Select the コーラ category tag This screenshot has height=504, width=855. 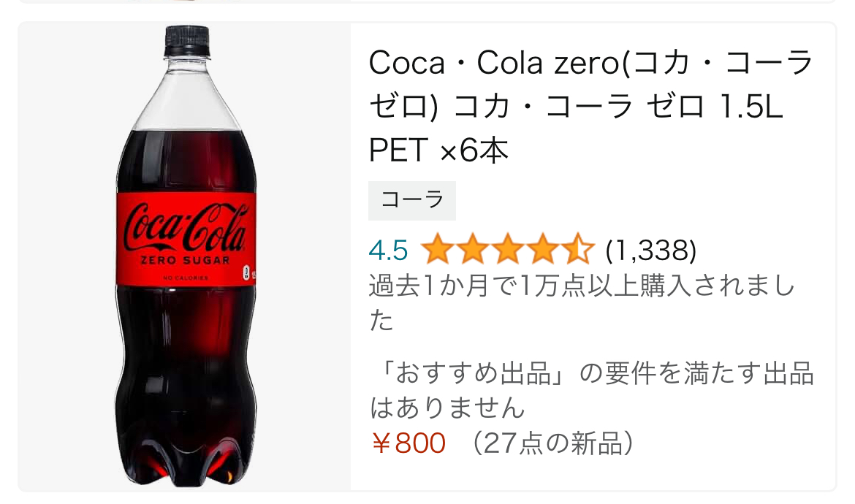pos(412,200)
